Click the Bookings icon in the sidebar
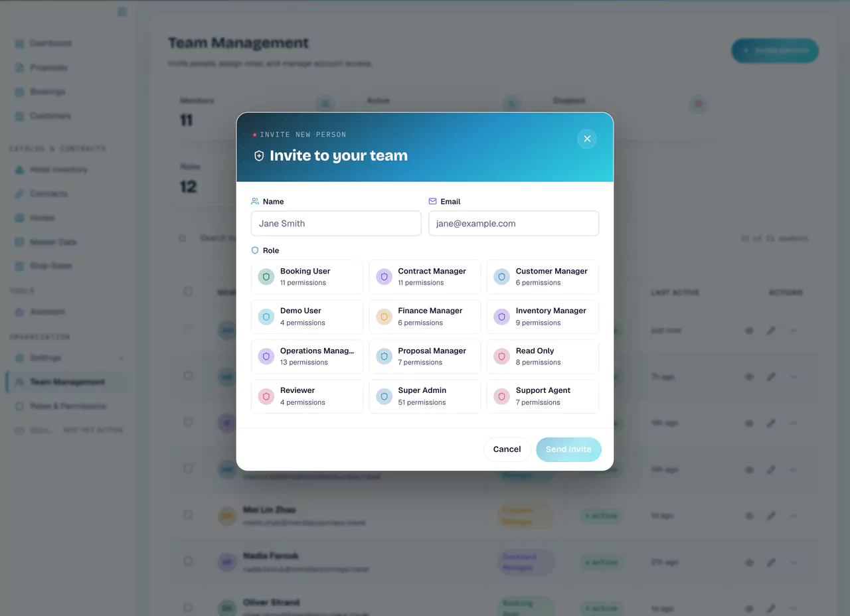 click(20, 92)
